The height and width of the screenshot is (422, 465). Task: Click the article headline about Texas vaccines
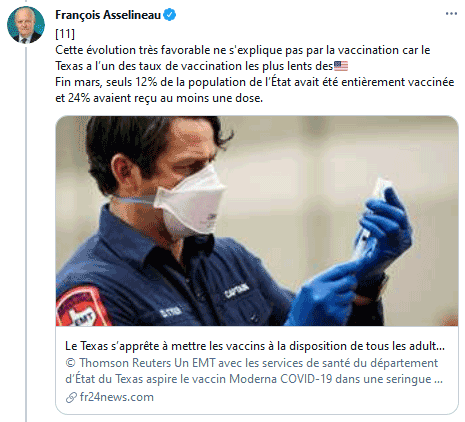tap(255, 346)
